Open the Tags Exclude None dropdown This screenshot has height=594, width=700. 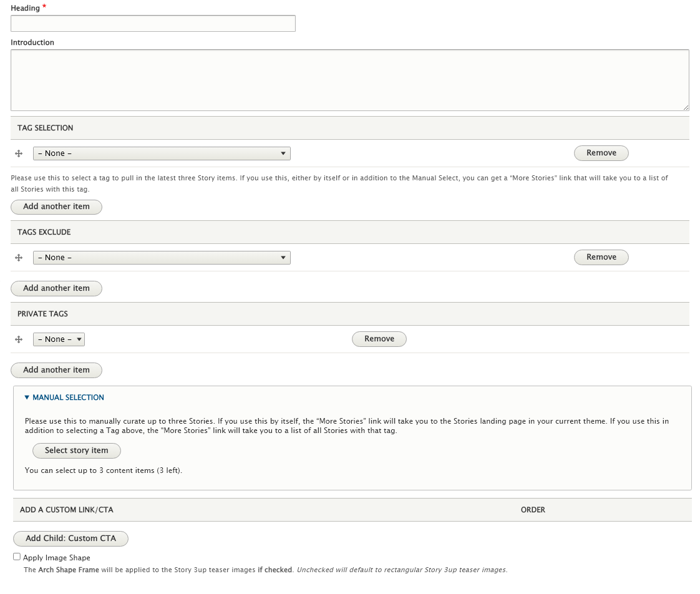(x=162, y=258)
